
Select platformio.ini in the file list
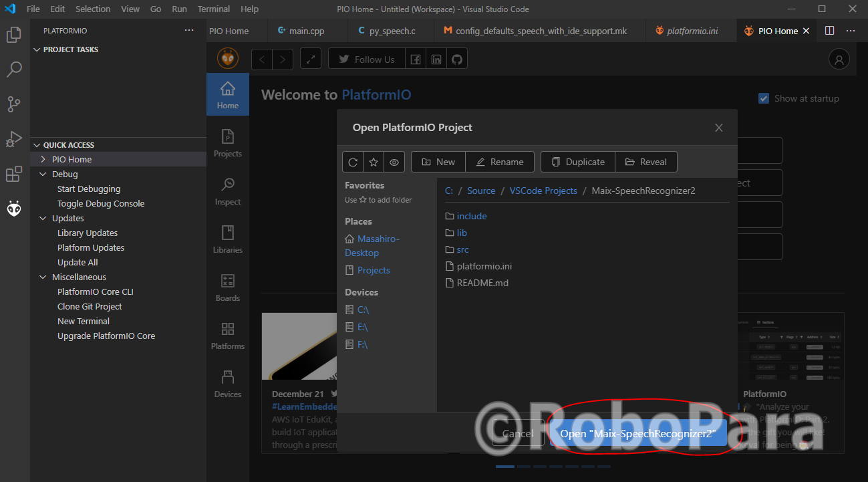484,265
